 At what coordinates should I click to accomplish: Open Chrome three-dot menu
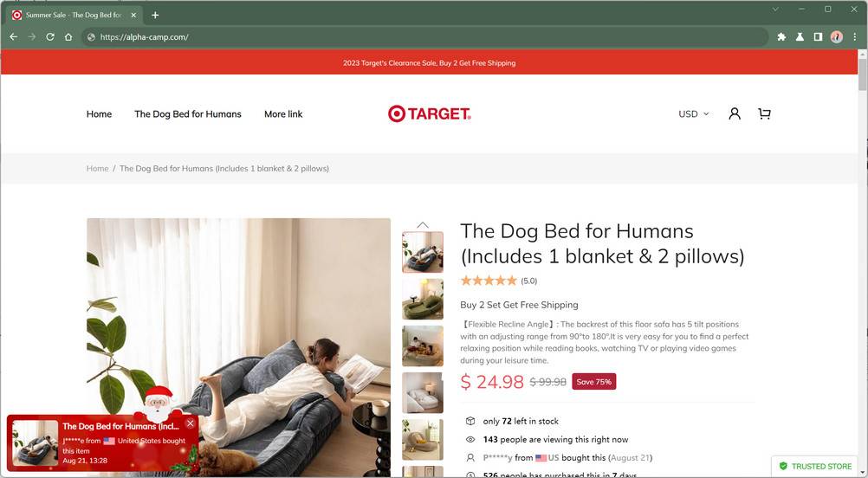click(855, 37)
